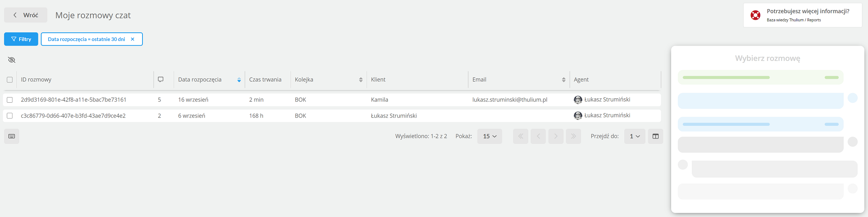Select the checkbox for conversation 2d9d3169

point(10,100)
